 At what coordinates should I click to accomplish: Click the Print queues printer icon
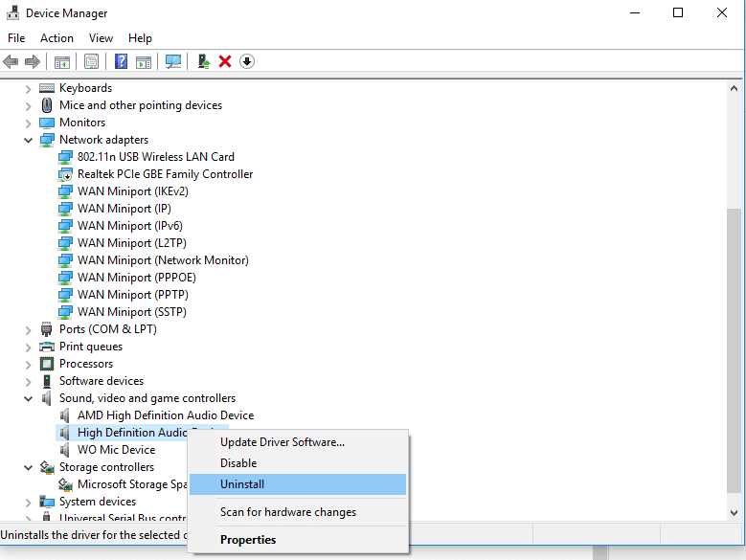click(47, 347)
